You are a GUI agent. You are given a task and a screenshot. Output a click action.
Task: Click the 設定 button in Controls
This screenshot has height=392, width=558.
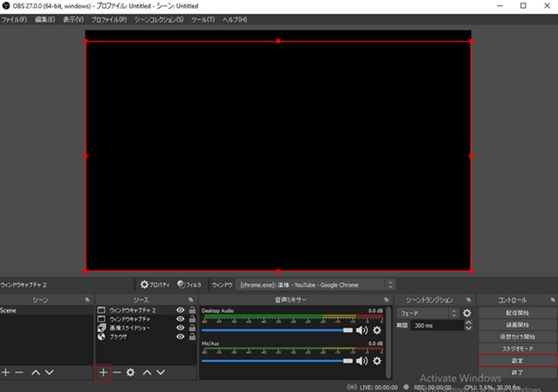coord(518,361)
